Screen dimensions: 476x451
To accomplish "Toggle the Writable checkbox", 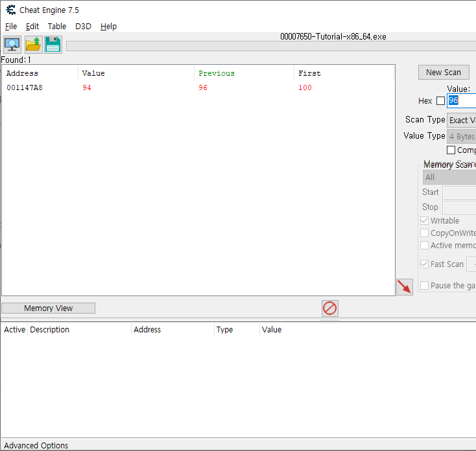I will (x=424, y=220).
